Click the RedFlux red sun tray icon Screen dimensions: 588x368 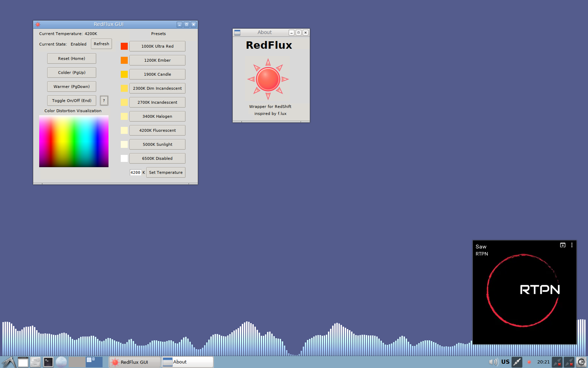click(x=529, y=362)
